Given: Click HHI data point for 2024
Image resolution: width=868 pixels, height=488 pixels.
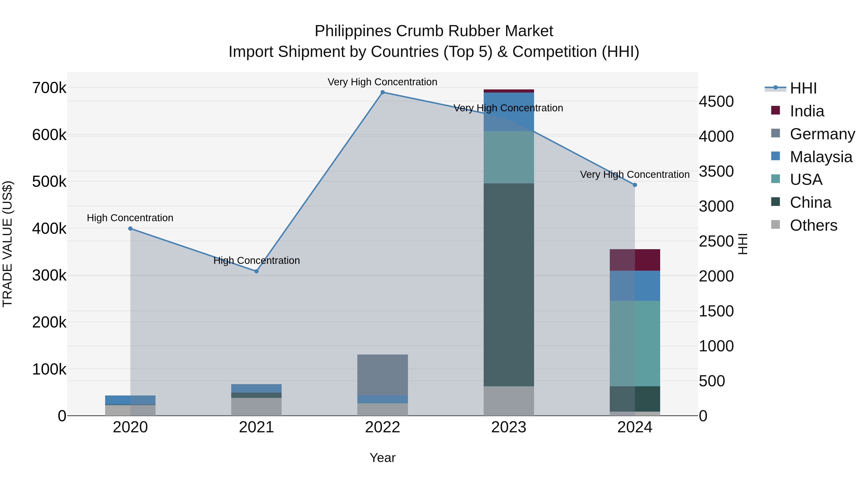Looking at the screenshot, I should [x=635, y=185].
